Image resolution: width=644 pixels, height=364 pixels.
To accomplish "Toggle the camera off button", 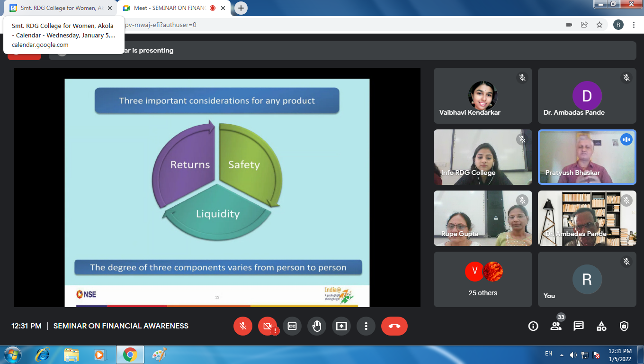I will pos(268,326).
